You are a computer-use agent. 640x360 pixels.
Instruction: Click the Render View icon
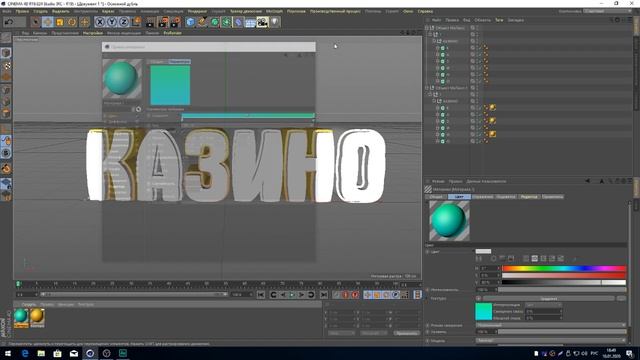click(151, 22)
